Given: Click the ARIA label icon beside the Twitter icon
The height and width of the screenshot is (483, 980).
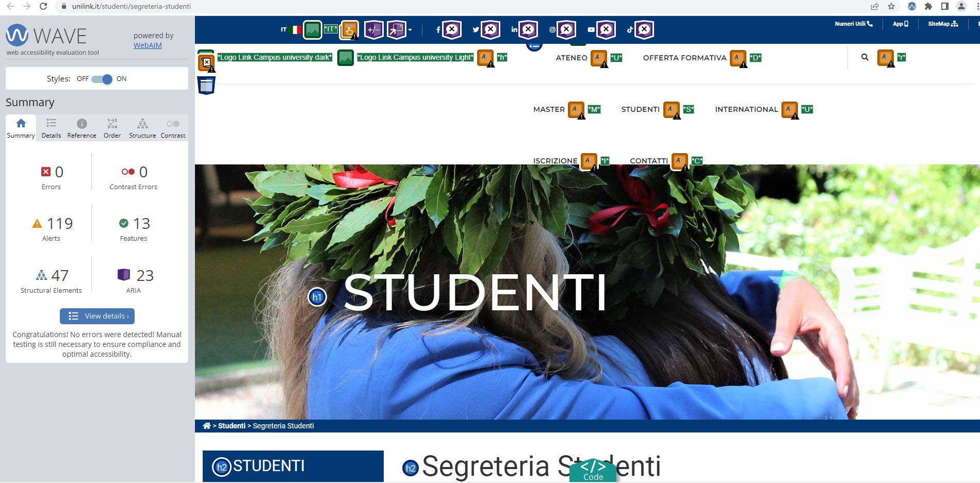Looking at the screenshot, I should coord(491,29).
